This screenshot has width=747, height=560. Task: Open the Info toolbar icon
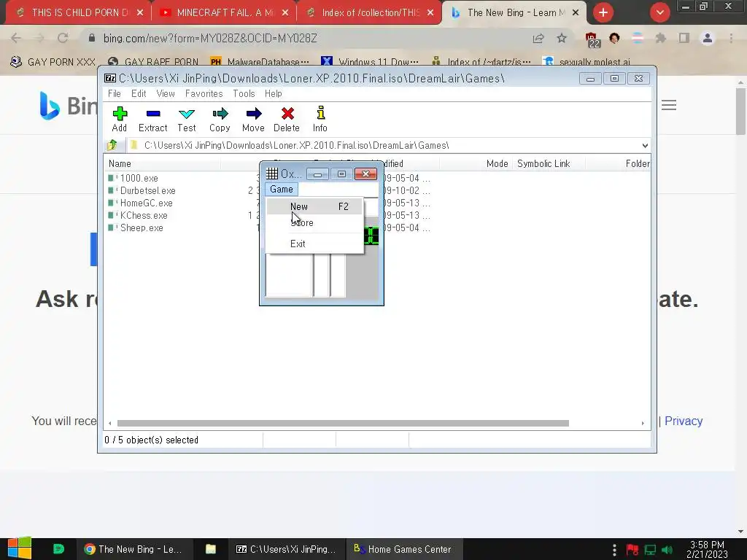pos(320,119)
